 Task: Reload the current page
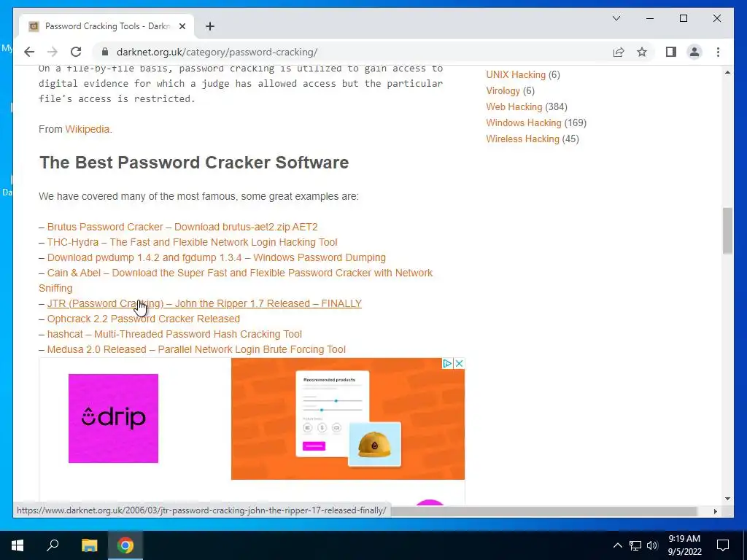(76, 52)
